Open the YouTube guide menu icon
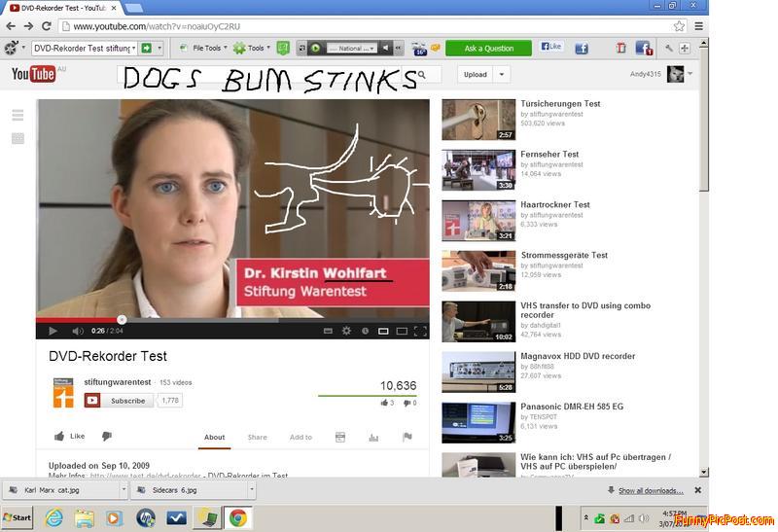Viewport: 778px width, 532px height. click(x=18, y=115)
